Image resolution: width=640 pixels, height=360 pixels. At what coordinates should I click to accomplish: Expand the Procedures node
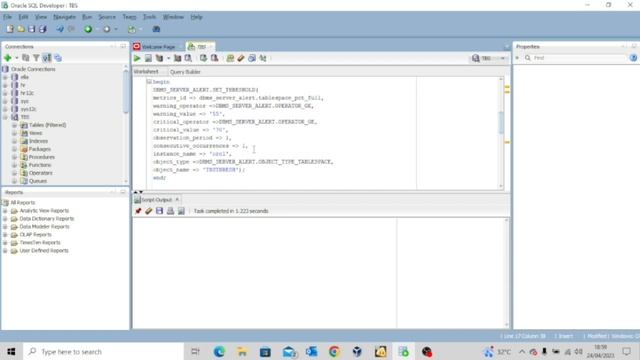click(14, 157)
